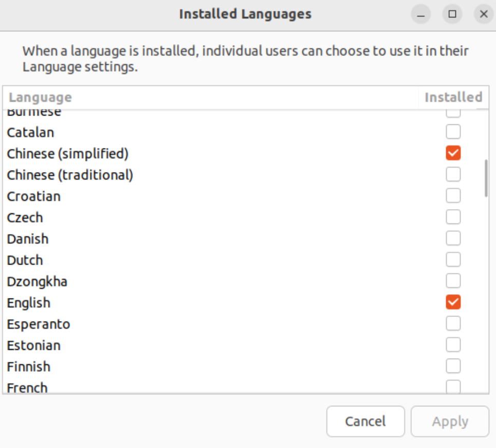Select the Esperanto row label
Screen dimensions: 496x448
39,324
